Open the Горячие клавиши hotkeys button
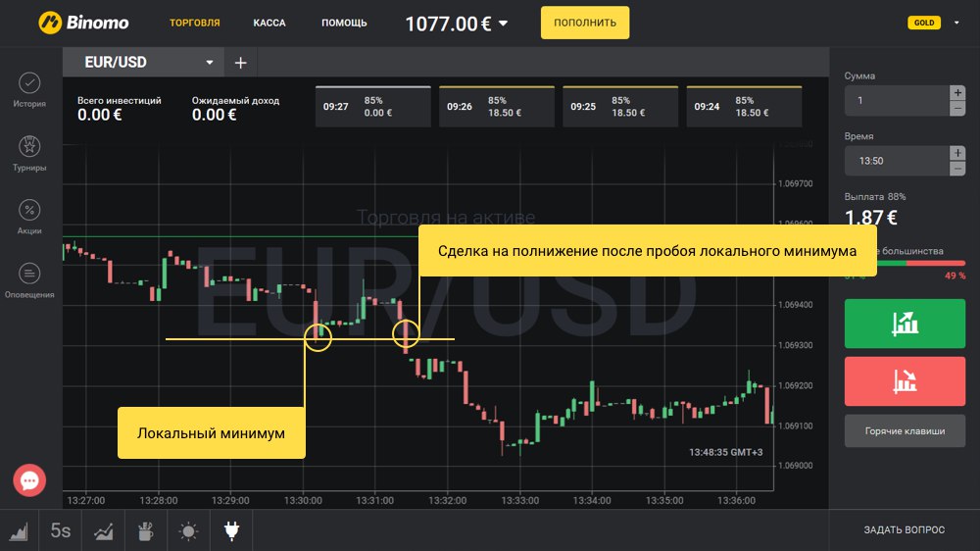This screenshot has height=551, width=980. click(905, 431)
